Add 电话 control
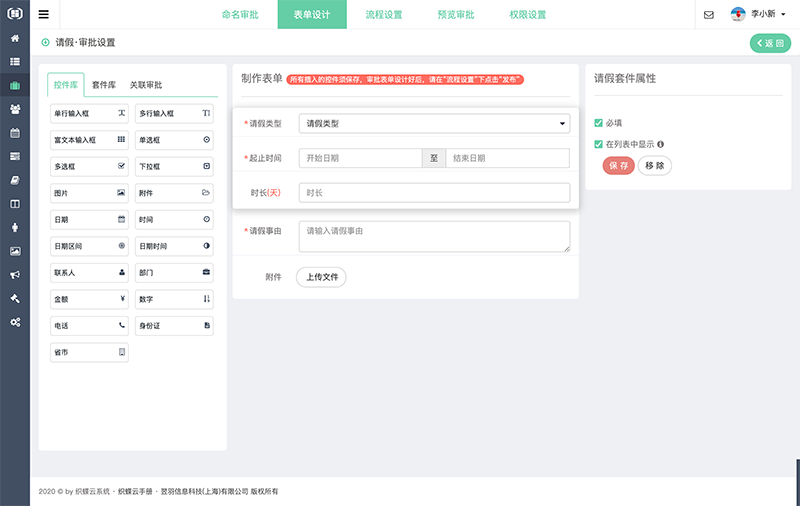800x506 pixels. tap(89, 325)
